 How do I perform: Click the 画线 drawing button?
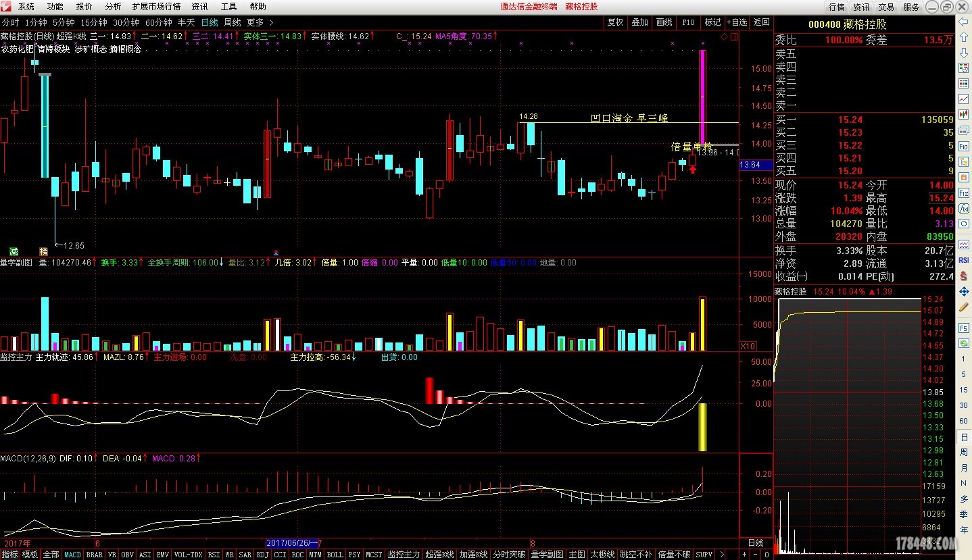pos(664,22)
